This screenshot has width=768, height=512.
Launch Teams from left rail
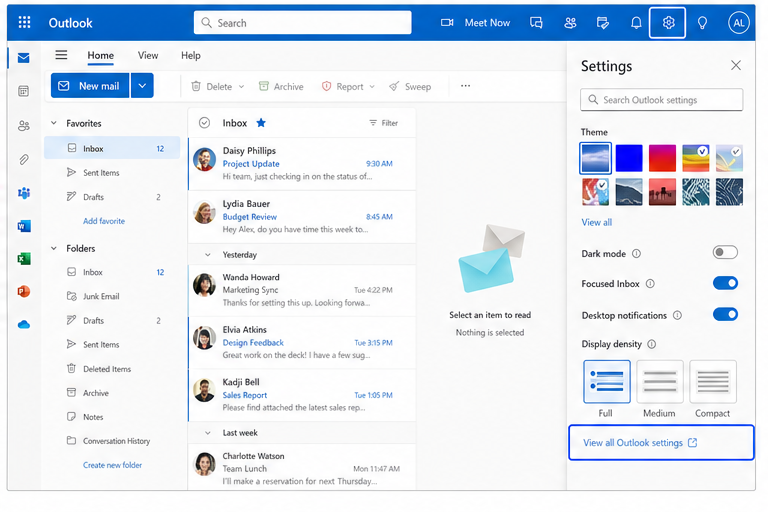[x=24, y=193]
